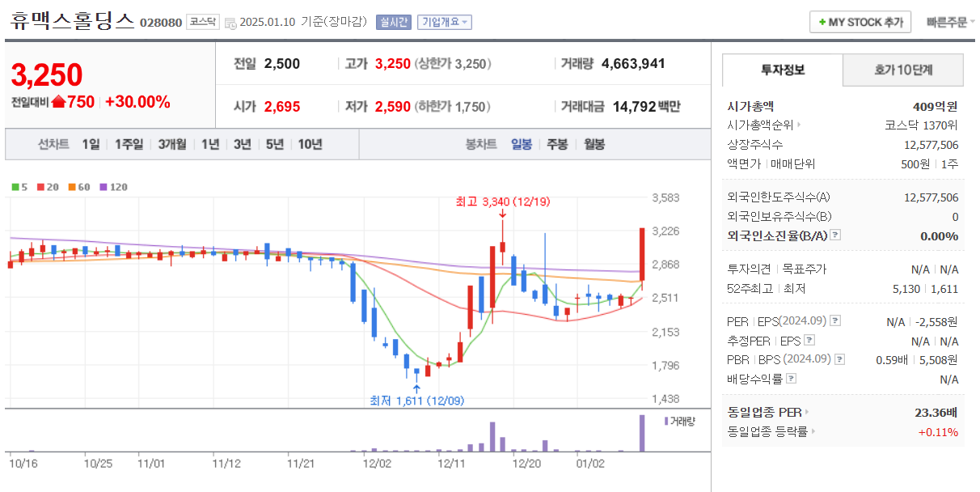This screenshot has height=492, width=980.
Task: Select the 1주일 line chart period
Action: point(129,144)
